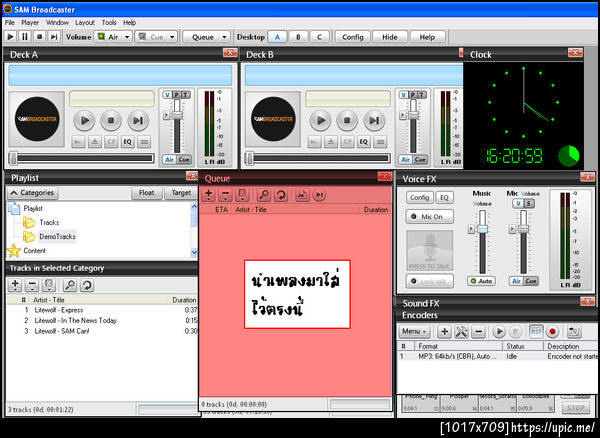The height and width of the screenshot is (438, 600).
Task: Click the red record icon in Encoders
Action: point(552,331)
